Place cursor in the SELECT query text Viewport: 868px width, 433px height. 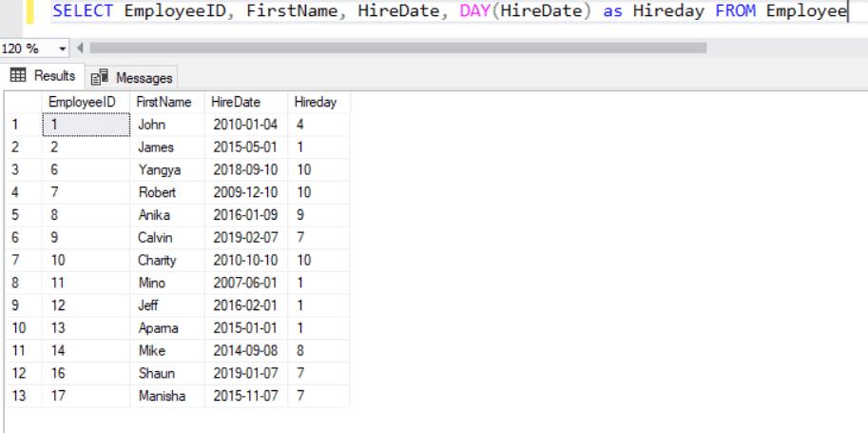[x=447, y=11]
